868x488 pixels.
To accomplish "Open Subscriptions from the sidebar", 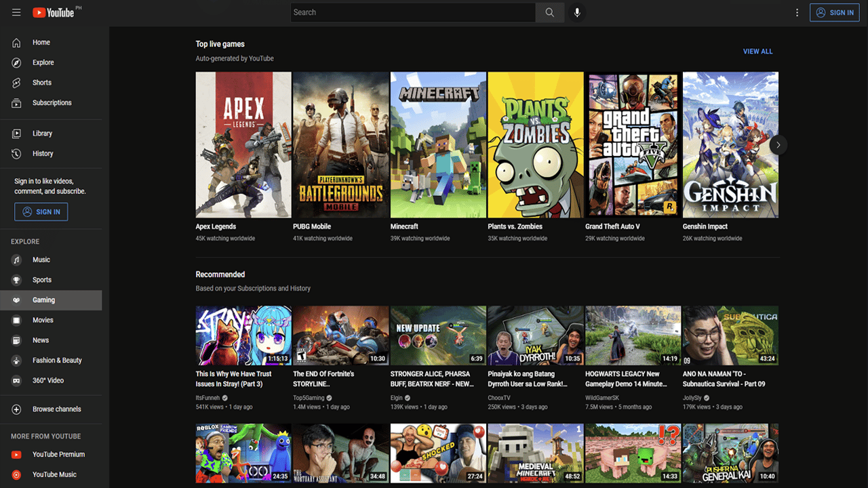I will [x=51, y=103].
